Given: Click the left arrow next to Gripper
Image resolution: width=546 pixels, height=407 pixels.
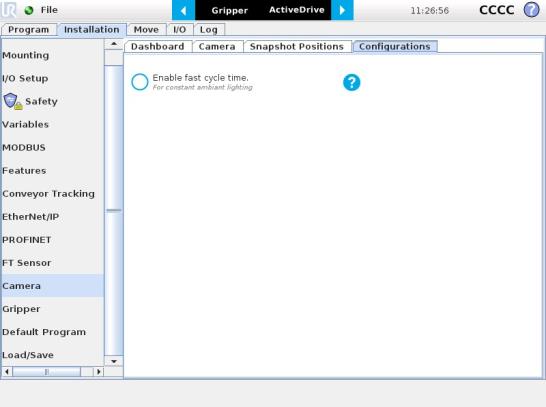Looking at the screenshot, I should (184, 10).
